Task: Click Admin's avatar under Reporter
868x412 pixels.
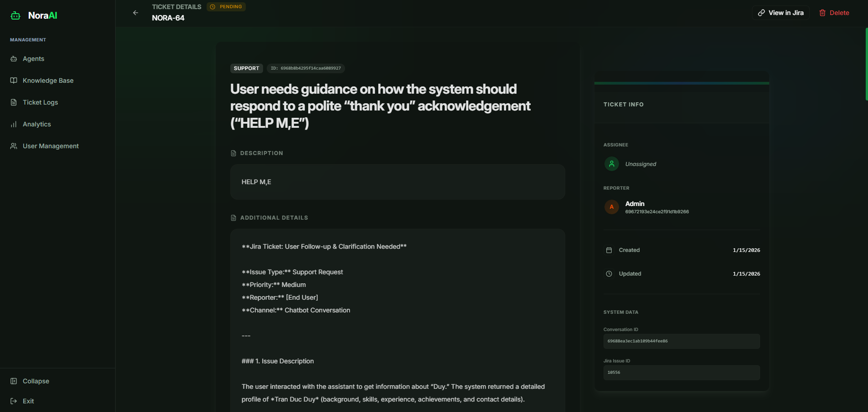Action: pos(612,207)
